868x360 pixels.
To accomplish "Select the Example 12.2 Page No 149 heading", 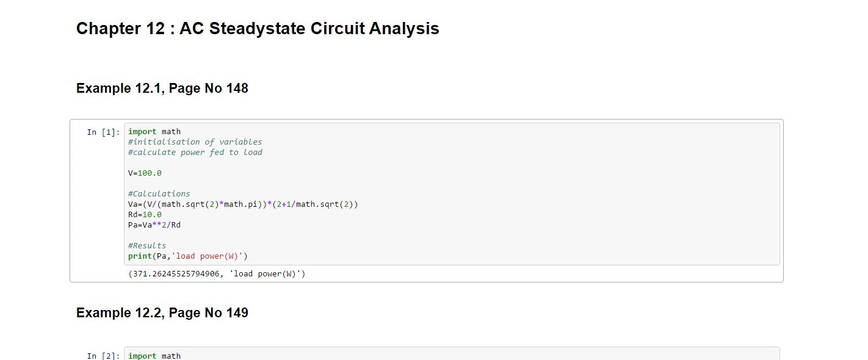I will (x=162, y=313).
